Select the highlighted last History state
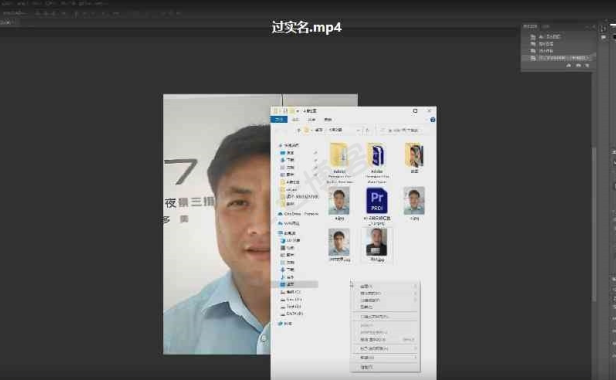 pos(558,58)
